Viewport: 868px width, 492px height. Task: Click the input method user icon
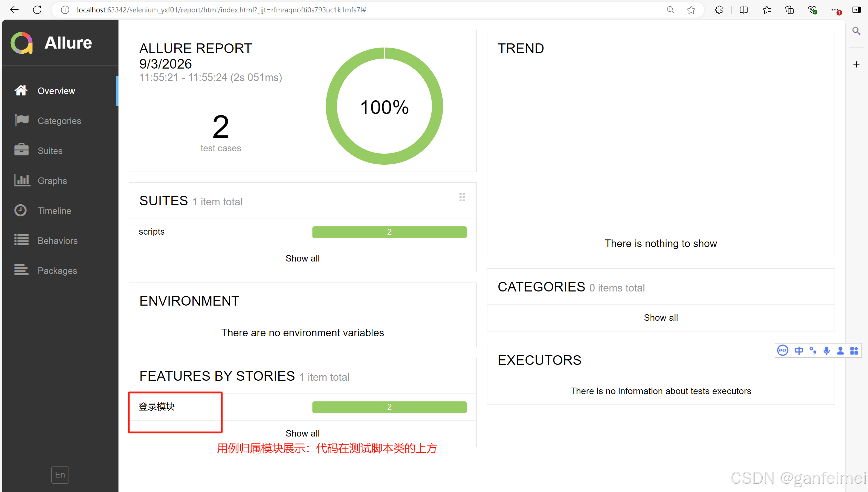click(x=840, y=351)
